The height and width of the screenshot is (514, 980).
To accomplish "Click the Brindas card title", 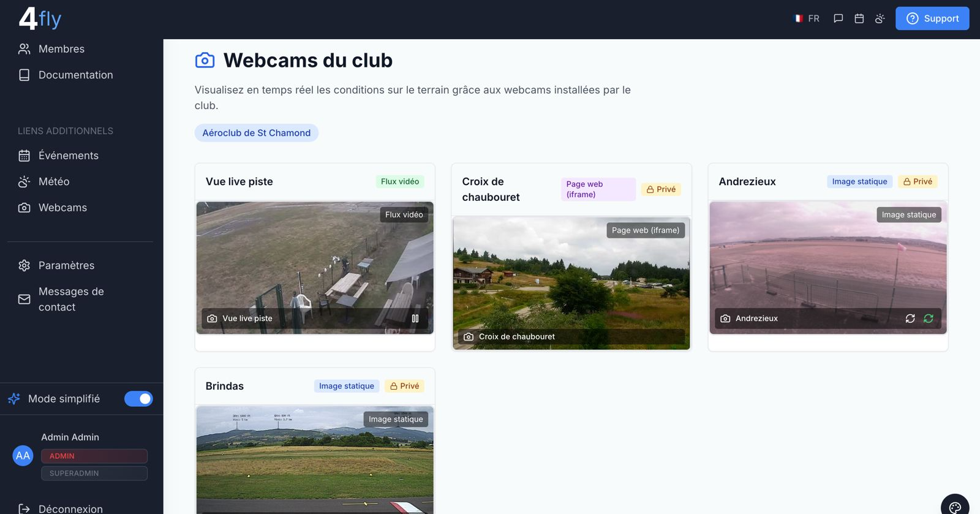I will pyautogui.click(x=225, y=386).
